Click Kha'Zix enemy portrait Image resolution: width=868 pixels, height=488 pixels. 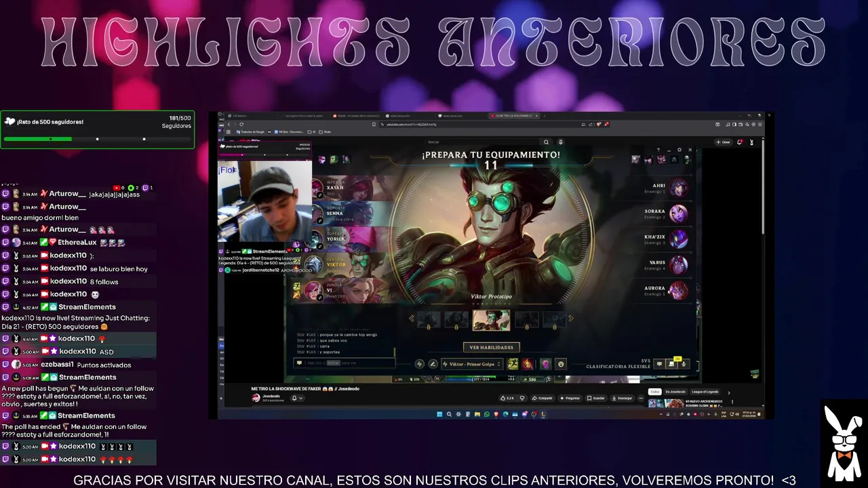(x=678, y=239)
